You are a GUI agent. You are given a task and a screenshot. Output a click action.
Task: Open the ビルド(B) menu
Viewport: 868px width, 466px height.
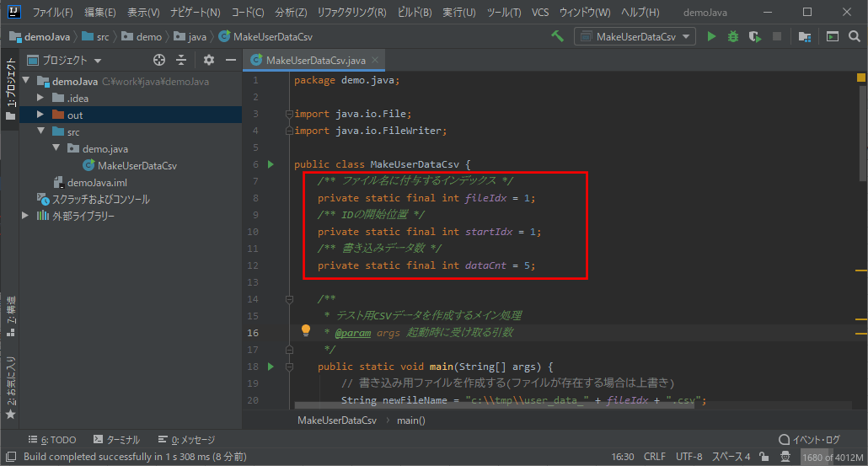click(415, 12)
